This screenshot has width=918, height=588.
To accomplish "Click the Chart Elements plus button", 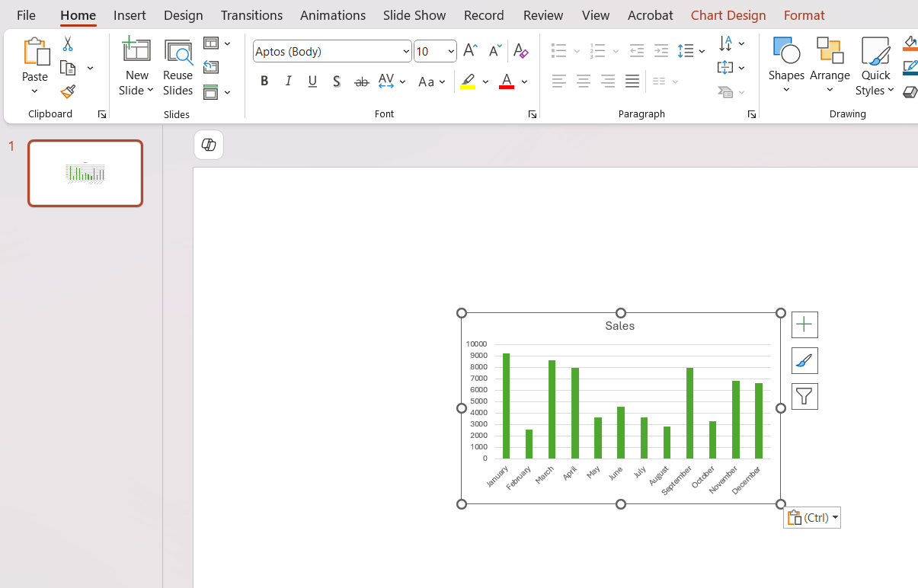I will pyautogui.click(x=804, y=324).
